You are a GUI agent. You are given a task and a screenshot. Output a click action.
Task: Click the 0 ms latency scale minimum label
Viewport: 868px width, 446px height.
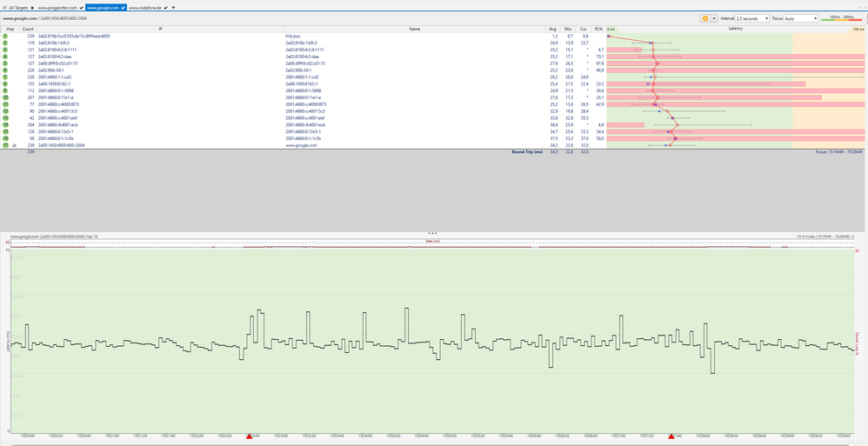click(611, 29)
